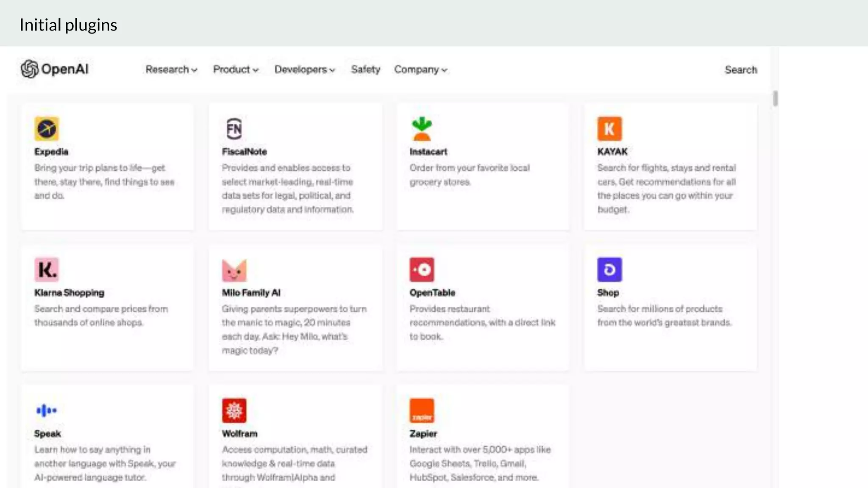Click text 'Provides and enables access to'
868x488 pixels.
coord(286,168)
